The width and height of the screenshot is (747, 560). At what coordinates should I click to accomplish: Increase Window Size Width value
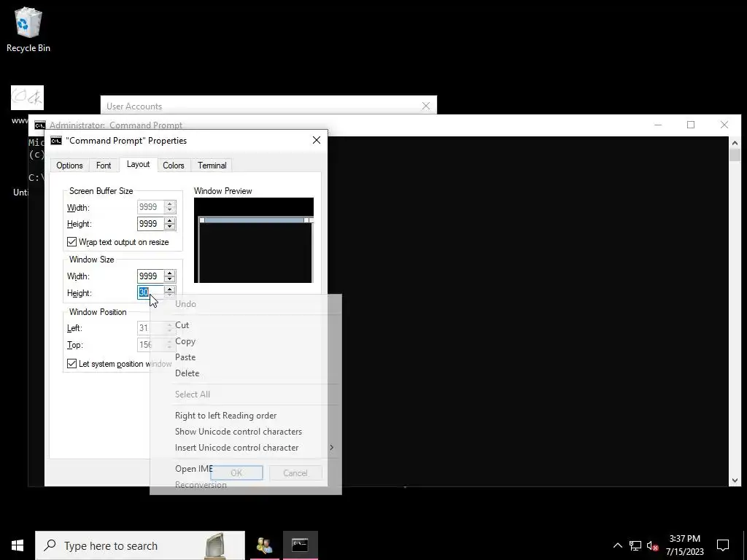(169, 273)
